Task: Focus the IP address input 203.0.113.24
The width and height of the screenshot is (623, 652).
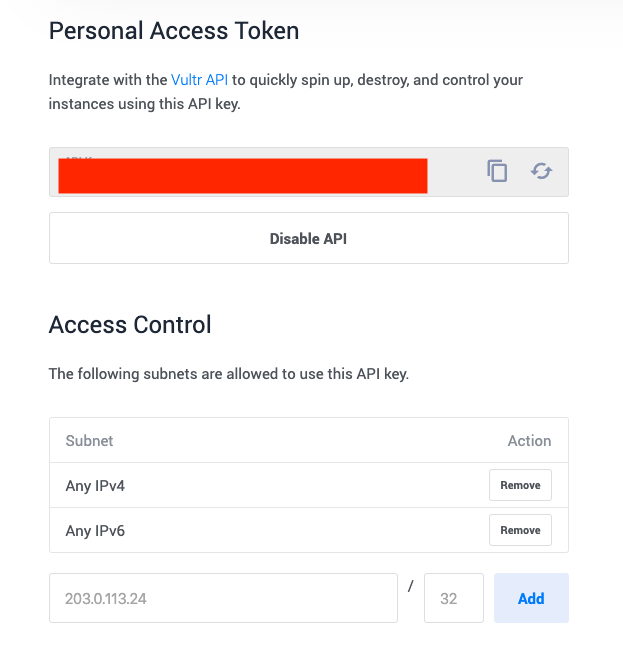Action: pos(223,598)
